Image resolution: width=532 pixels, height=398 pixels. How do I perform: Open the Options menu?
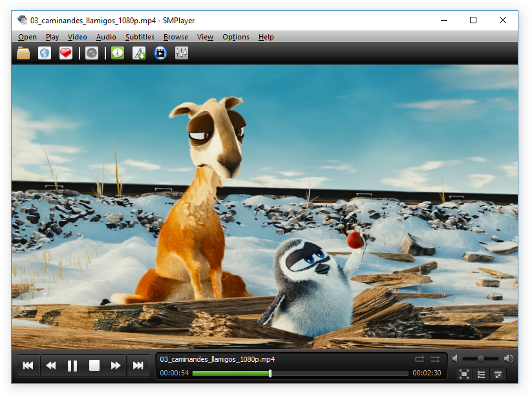click(x=235, y=37)
